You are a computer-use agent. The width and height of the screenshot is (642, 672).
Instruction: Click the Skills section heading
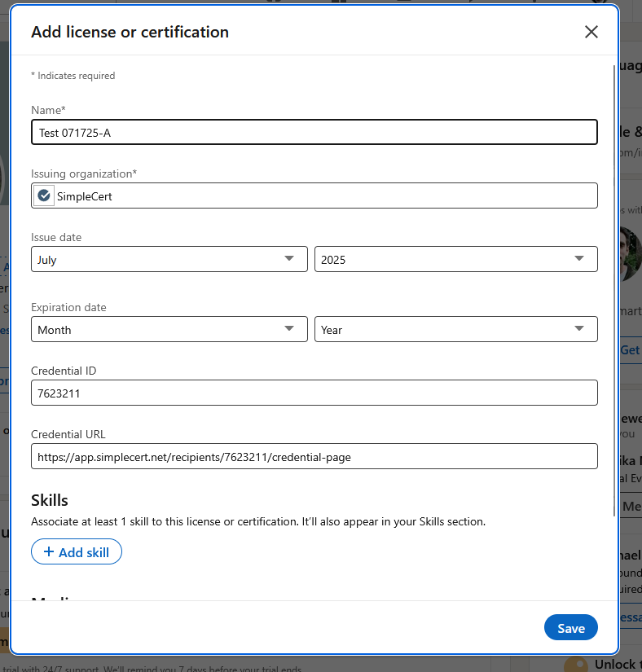49,501
